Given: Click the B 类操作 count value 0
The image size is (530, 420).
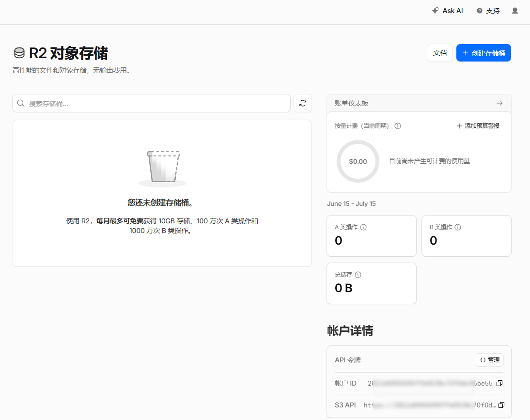Looking at the screenshot, I should 433,241.
